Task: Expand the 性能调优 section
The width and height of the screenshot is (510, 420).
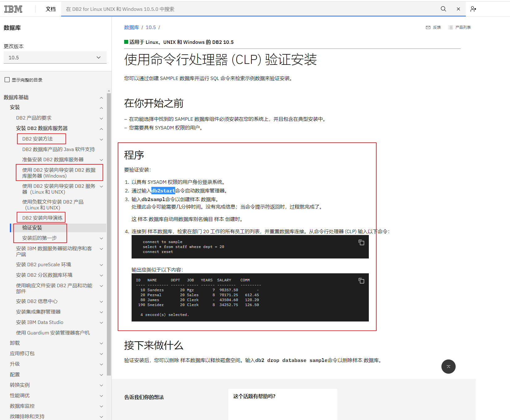Action: click(x=101, y=396)
